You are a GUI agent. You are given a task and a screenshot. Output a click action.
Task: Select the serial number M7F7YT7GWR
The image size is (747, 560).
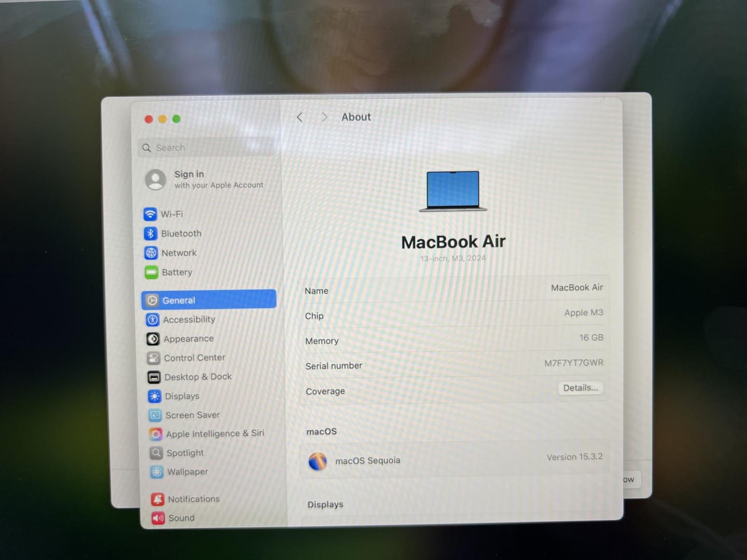tap(574, 362)
